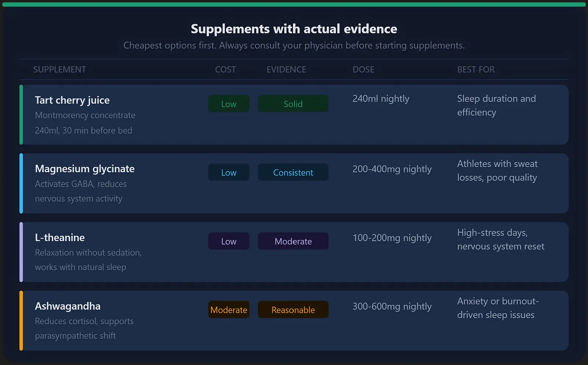Click 'Sleep duration and efficiency' text
This screenshot has height=365, width=588.
(496, 105)
